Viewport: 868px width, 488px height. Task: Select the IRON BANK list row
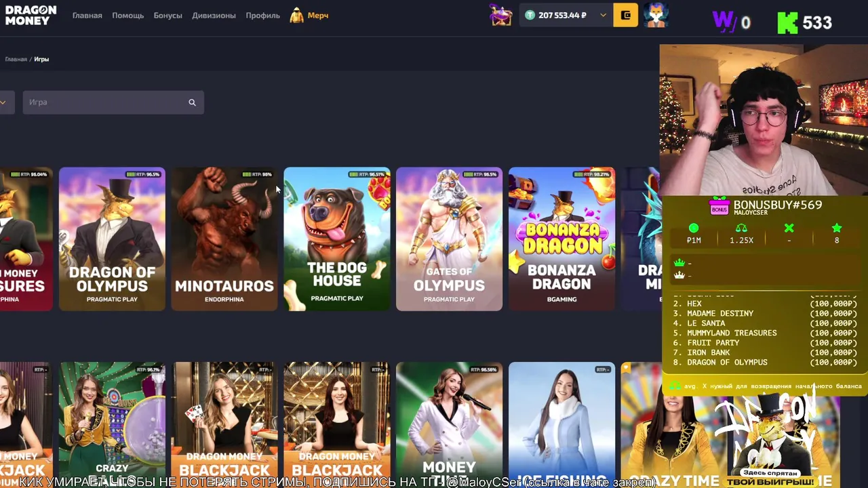coord(765,352)
